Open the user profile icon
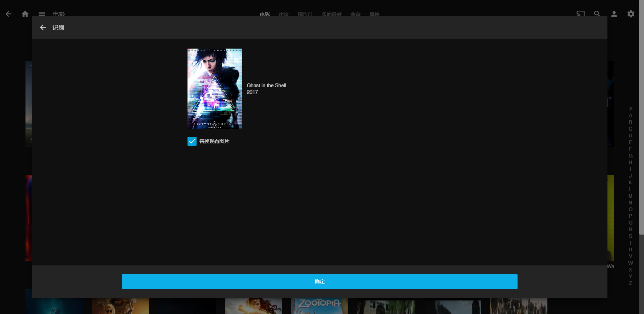 tap(614, 14)
